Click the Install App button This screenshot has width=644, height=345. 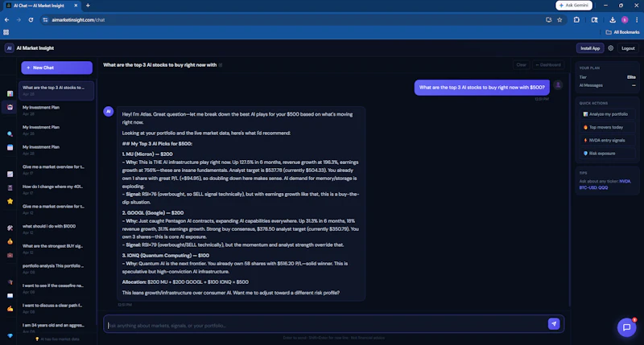[590, 48]
